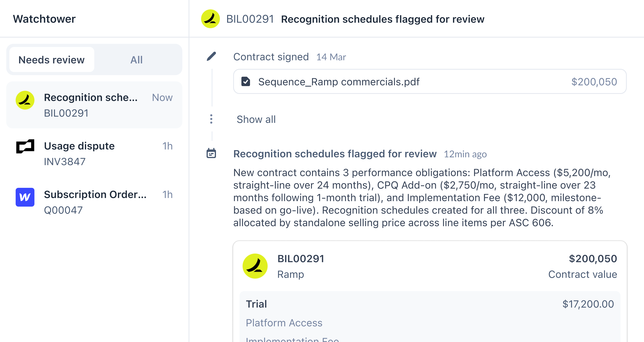Click the Platform Access line item
Viewport: 644px width, 342px height.
[x=284, y=323]
